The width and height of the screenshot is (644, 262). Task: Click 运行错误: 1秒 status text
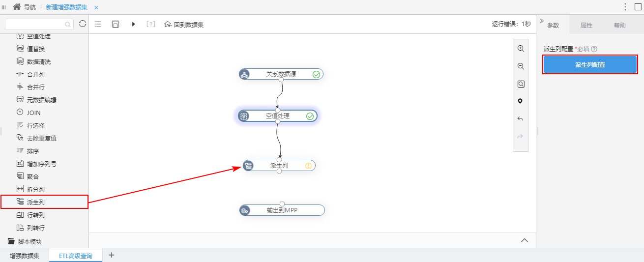click(511, 24)
